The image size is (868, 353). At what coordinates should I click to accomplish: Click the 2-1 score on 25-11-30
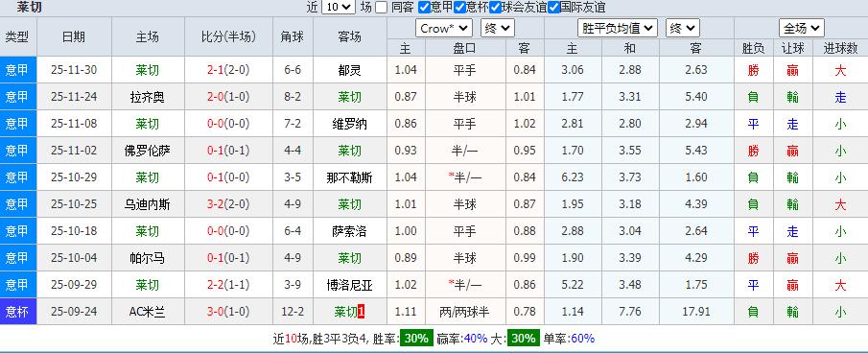(215, 70)
